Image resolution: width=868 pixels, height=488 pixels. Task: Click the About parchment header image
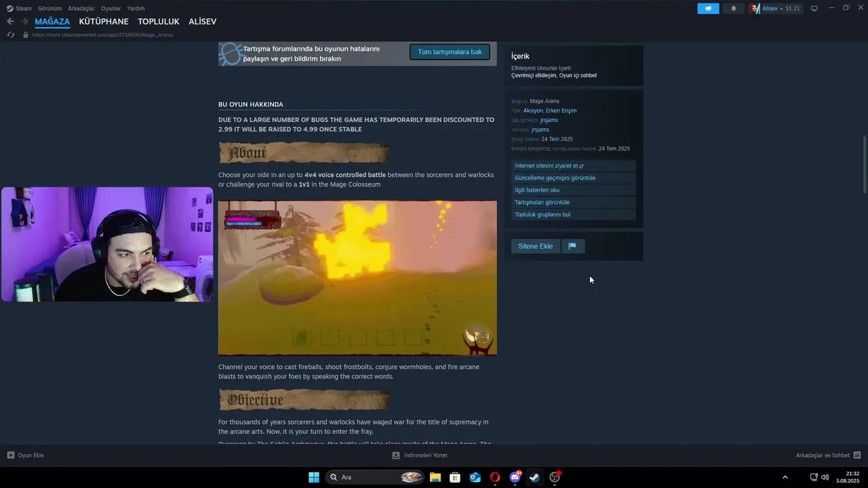(304, 152)
